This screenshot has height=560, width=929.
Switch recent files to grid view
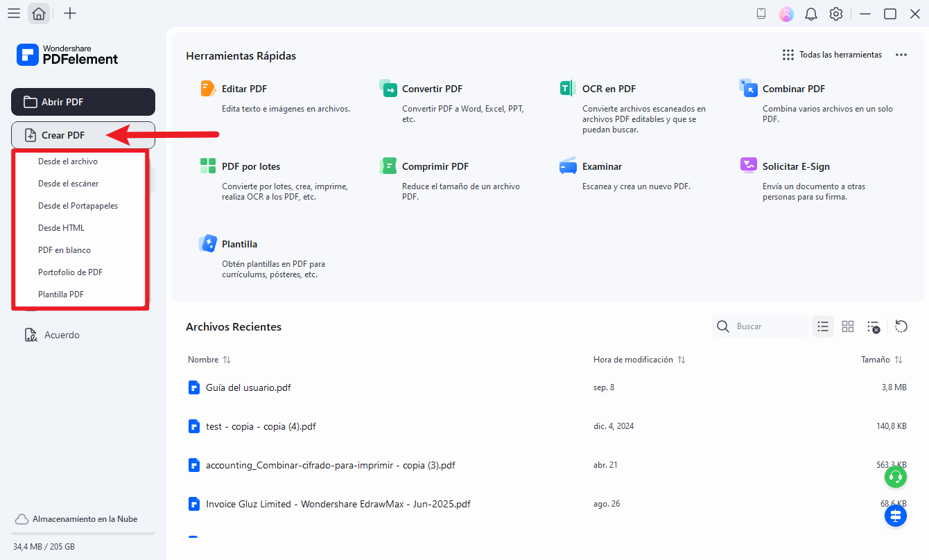click(848, 326)
